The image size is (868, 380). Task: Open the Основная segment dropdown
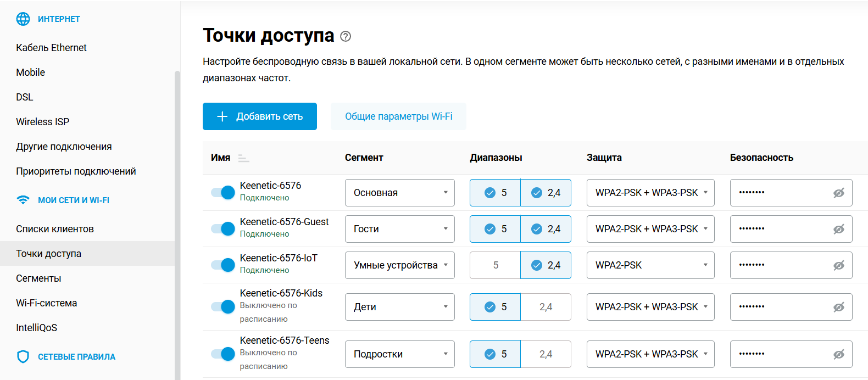pyautogui.click(x=400, y=193)
